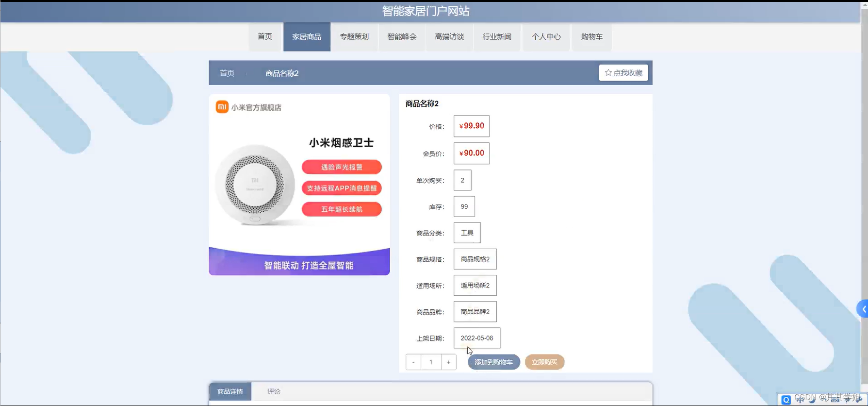Click 添加到购物车 button
Viewport: 868px width, 406px height.
pos(494,362)
